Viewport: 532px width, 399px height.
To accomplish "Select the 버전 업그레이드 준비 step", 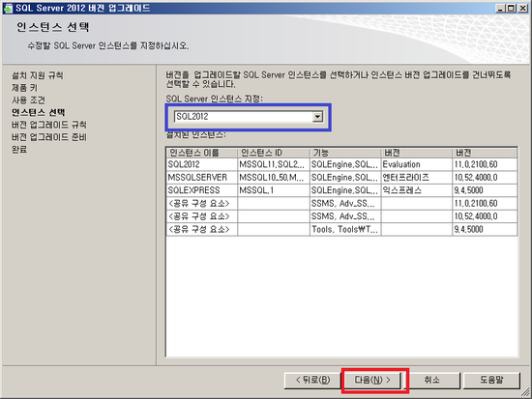I will click(49, 137).
